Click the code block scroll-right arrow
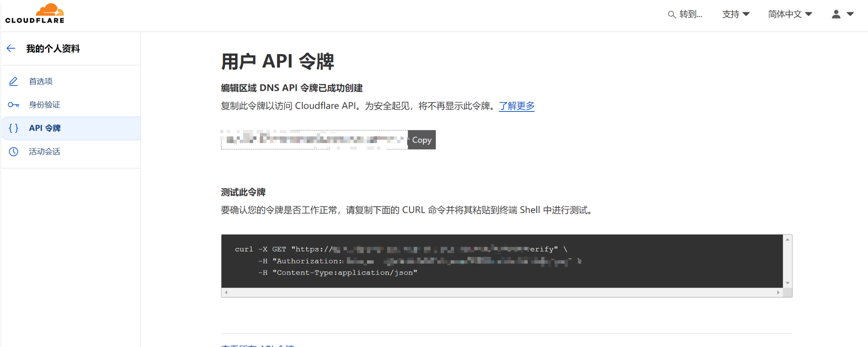Viewport: 868px width, 347px height. point(778,292)
